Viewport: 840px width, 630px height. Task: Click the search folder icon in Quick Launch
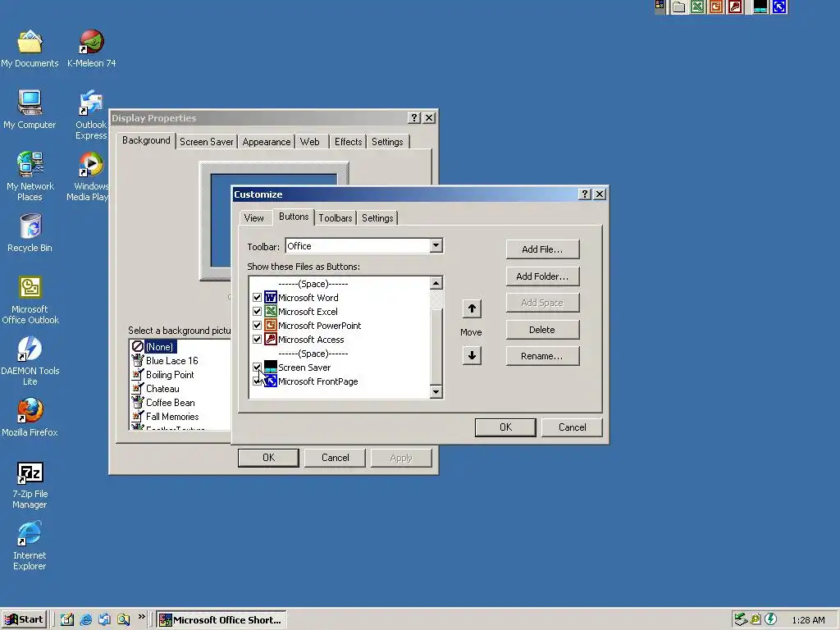[123, 620]
